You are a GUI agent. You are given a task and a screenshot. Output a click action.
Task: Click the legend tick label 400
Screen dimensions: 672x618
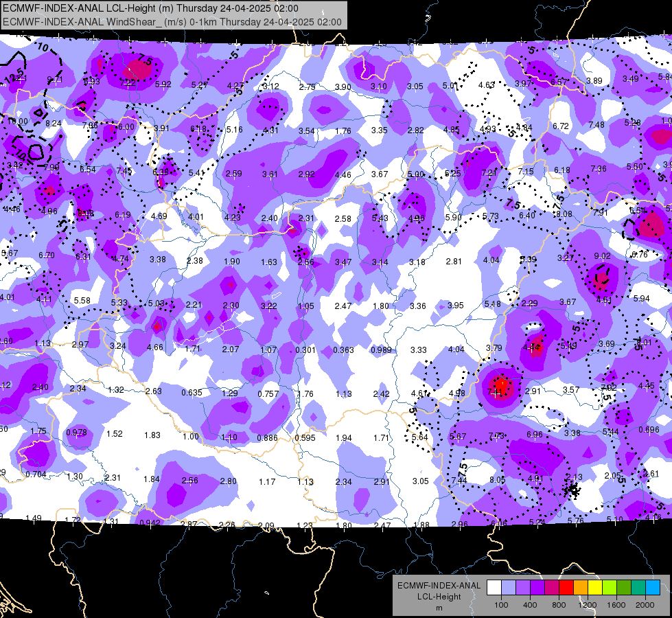(x=530, y=605)
